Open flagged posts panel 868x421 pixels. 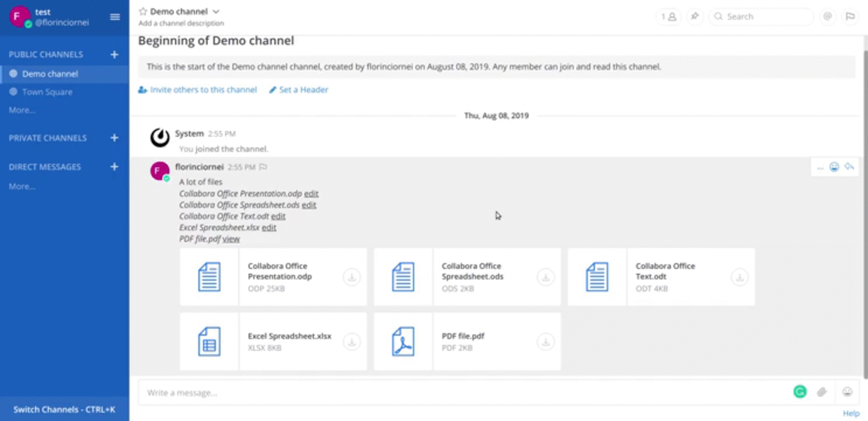click(x=850, y=17)
